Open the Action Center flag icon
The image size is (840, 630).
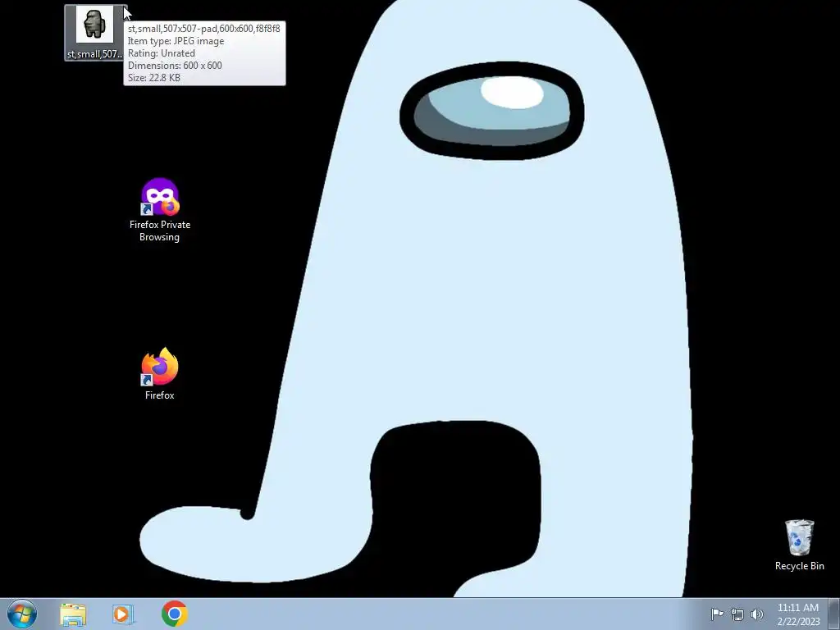[x=717, y=614]
